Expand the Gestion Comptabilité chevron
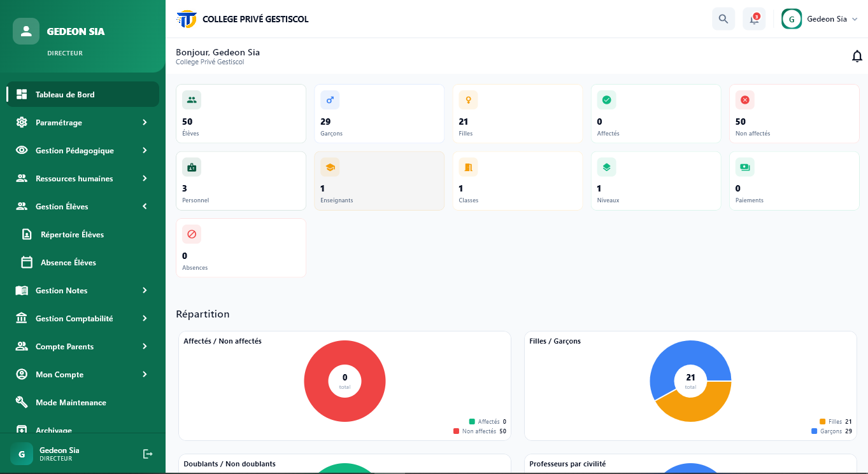This screenshot has height=474, width=868. tap(145, 318)
